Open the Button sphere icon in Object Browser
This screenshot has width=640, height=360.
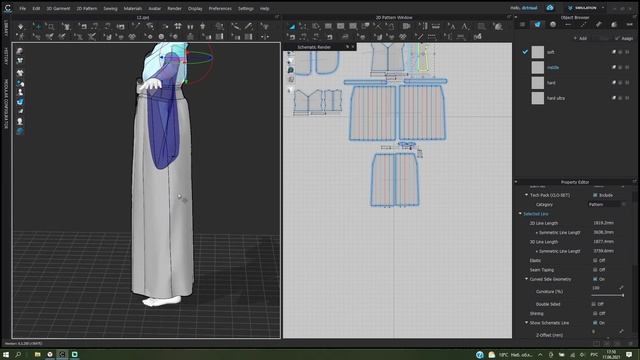coord(553,24)
